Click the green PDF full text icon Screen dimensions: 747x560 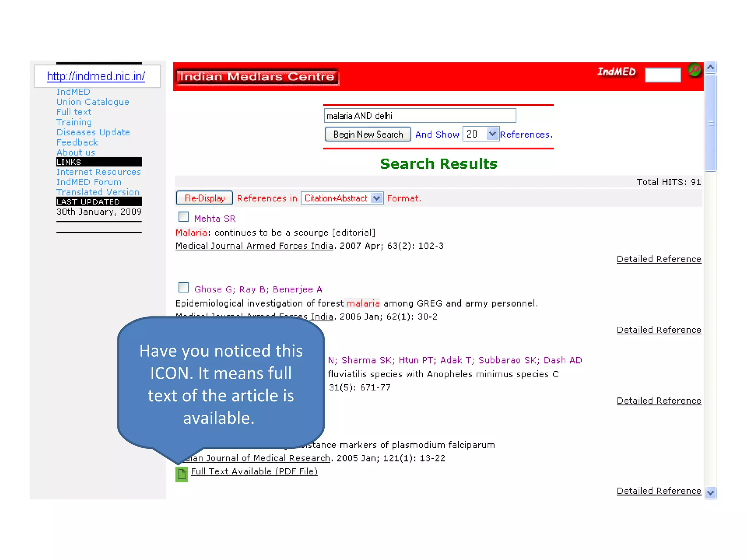tap(181, 474)
